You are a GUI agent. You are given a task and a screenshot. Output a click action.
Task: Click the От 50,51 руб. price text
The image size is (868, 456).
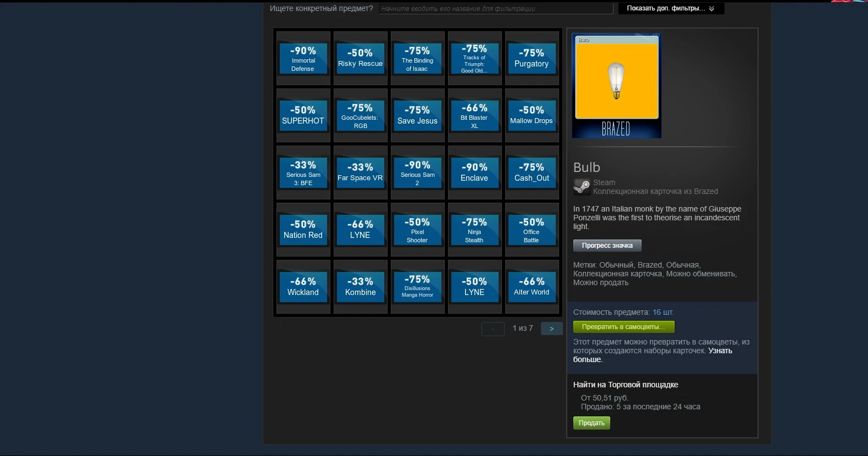(x=605, y=398)
